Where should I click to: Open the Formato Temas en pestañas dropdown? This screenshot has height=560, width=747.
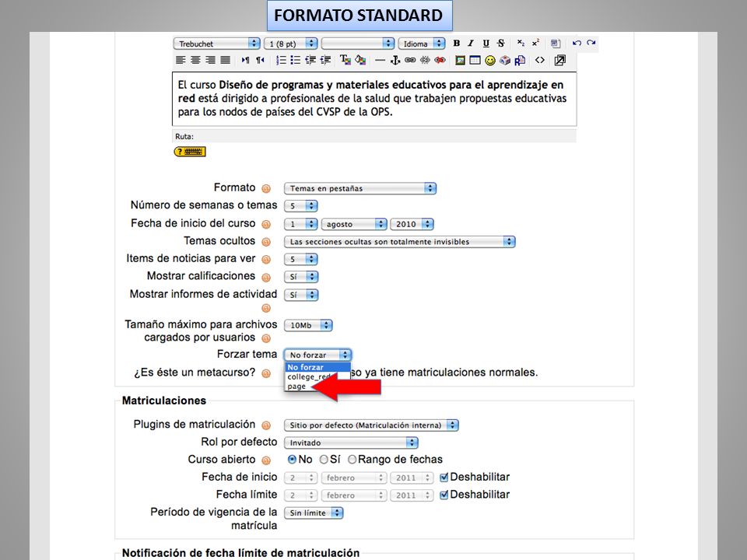(x=360, y=188)
